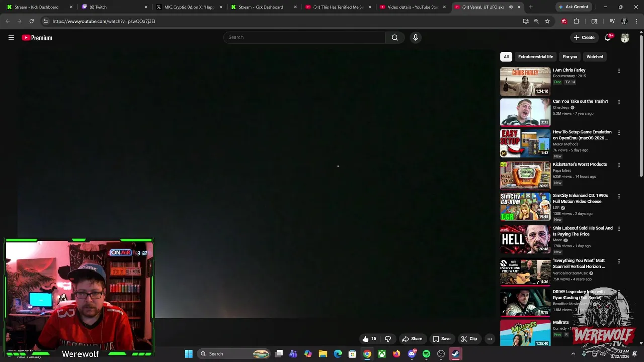Start voice search with microphone icon
This screenshot has width=644, height=362.
[x=415, y=37]
